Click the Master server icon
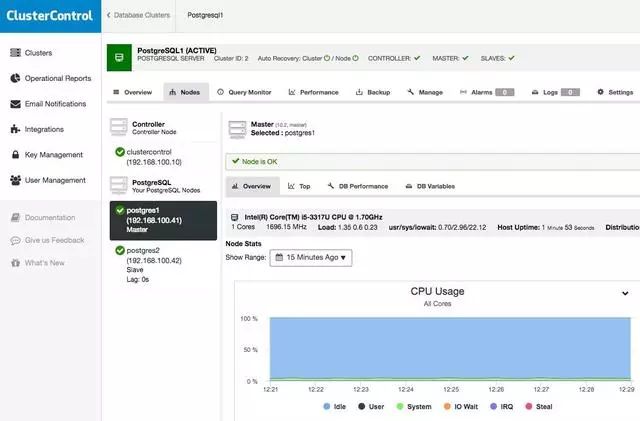This screenshot has height=421, width=640. 237,129
